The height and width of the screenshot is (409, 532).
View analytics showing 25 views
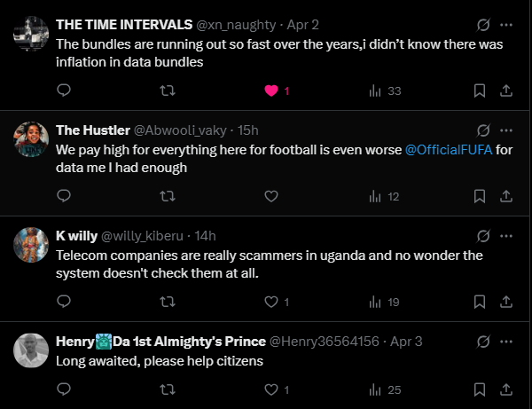[385, 389]
